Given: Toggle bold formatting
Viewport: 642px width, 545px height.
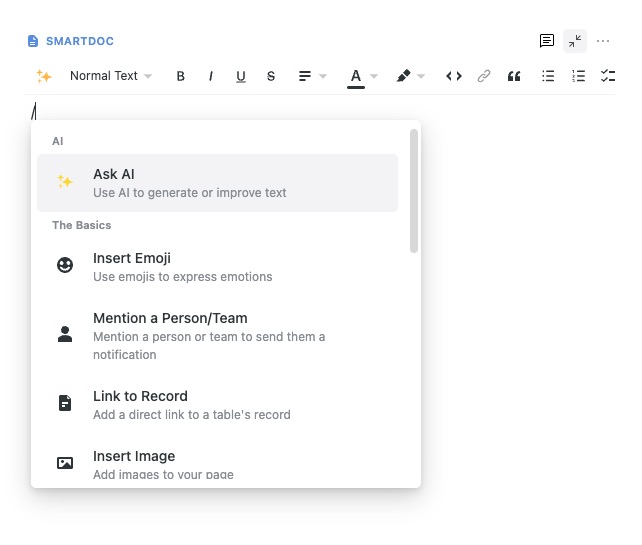Looking at the screenshot, I should 181,76.
